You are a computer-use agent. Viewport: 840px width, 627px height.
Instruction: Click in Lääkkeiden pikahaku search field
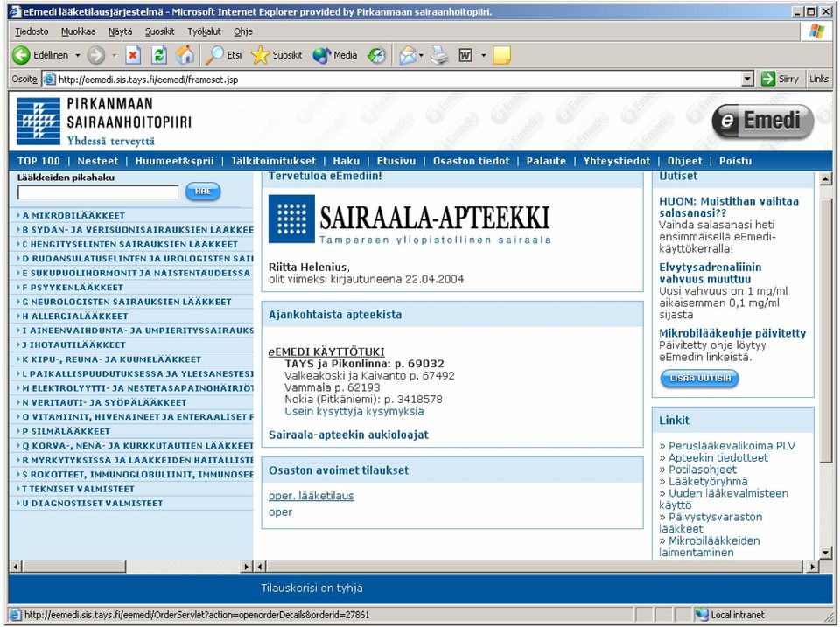tap(98, 192)
